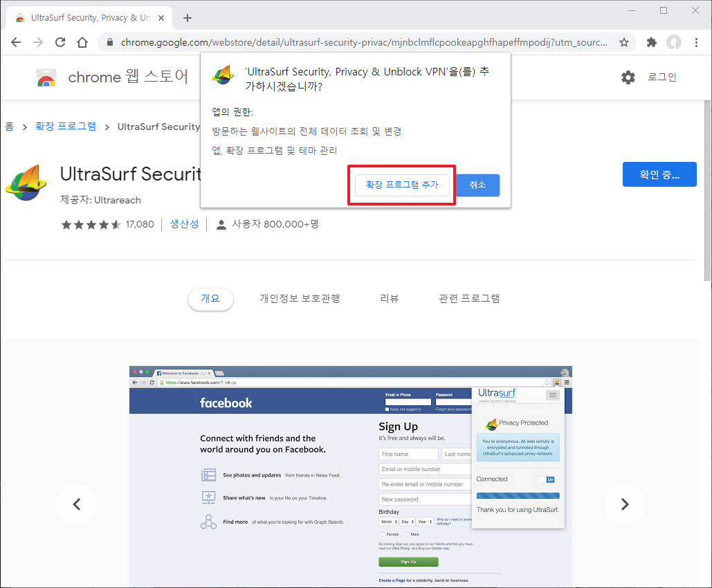Screen dimensions: 712x588
Task: Open web store settings gear
Action: [x=628, y=77]
